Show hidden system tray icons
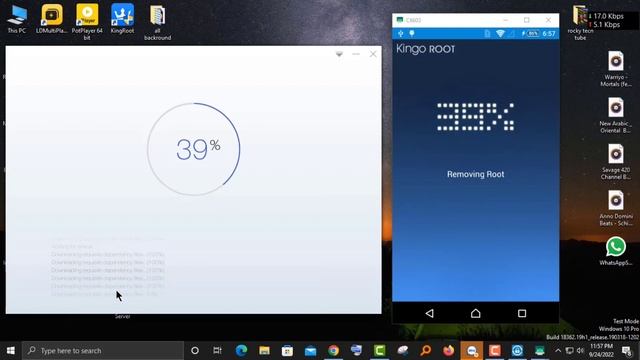 558,351
